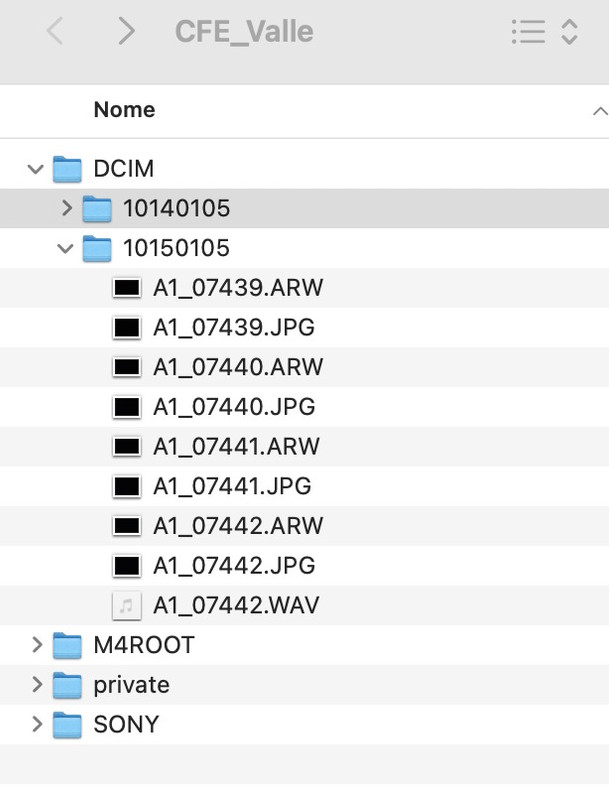Viewport: 609px width, 800px height.
Task: Open the view switcher up-down arrows
Action: click(569, 32)
